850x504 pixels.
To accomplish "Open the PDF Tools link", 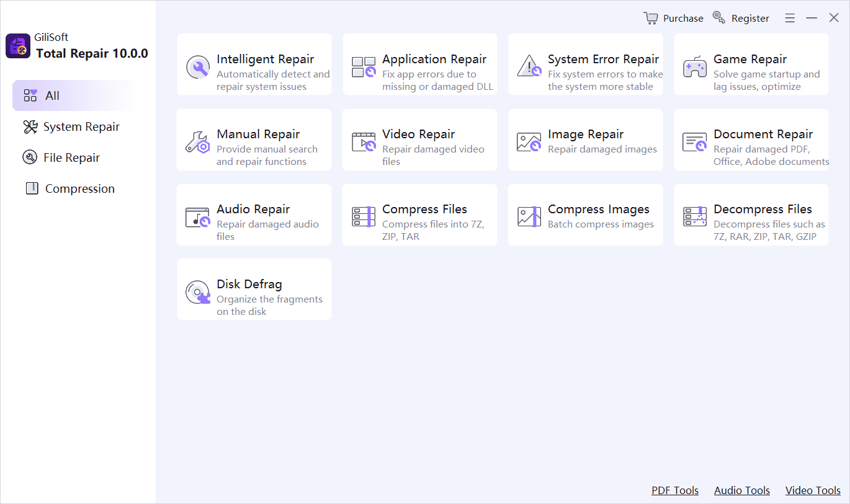I will point(675,490).
